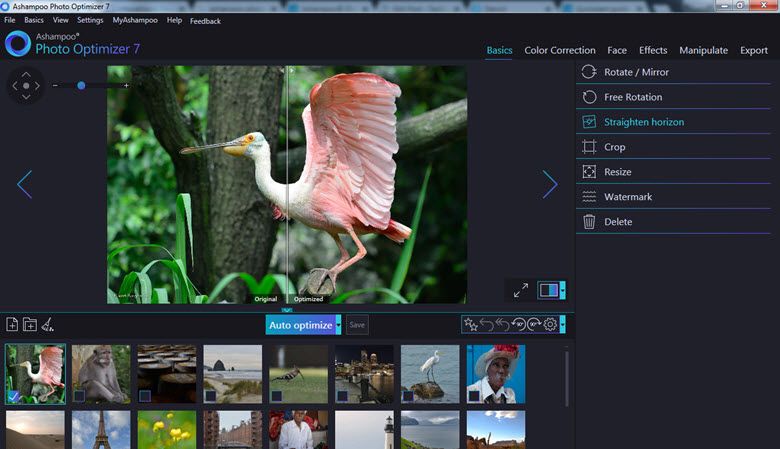Click the thumbnail panel vertical scrollbar
The height and width of the screenshot is (449, 780).
pos(566,378)
